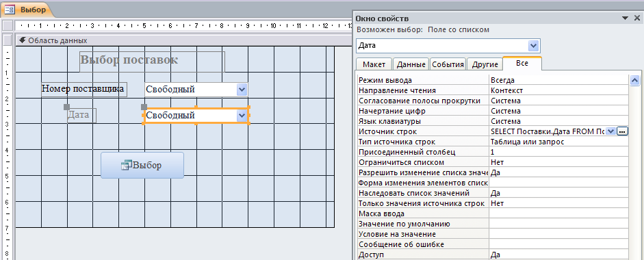Click the vertical ruler beside the form
The width and height of the screenshot is (644, 260).
pyautogui.click(x=7, y=152)
